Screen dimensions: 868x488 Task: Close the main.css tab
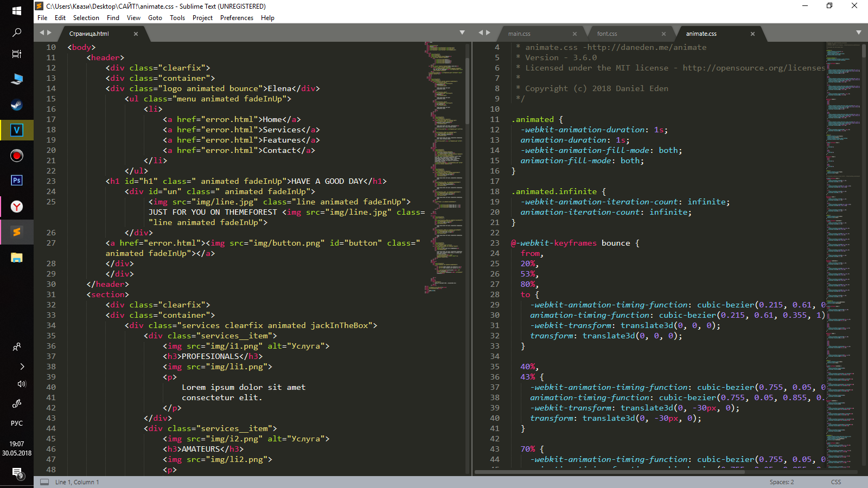click(575, 34)
